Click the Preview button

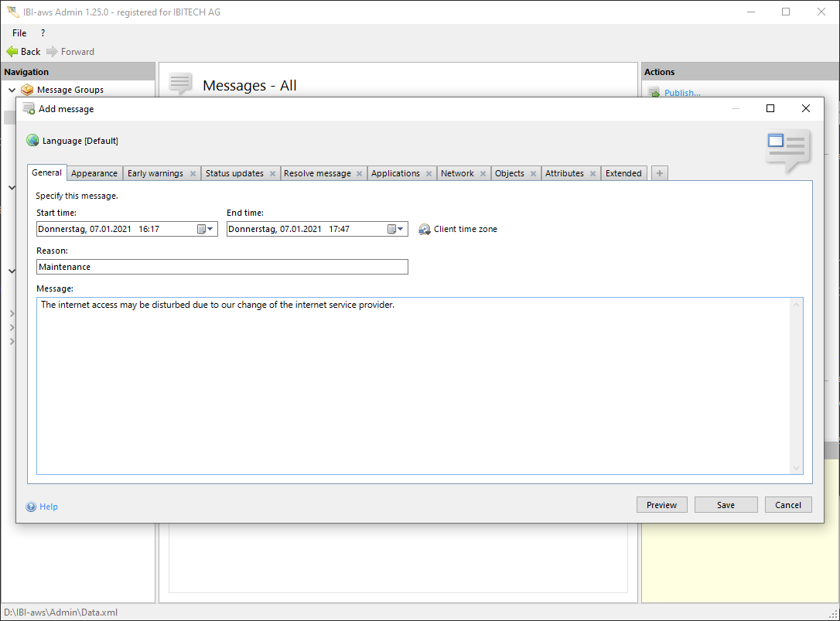661,505
